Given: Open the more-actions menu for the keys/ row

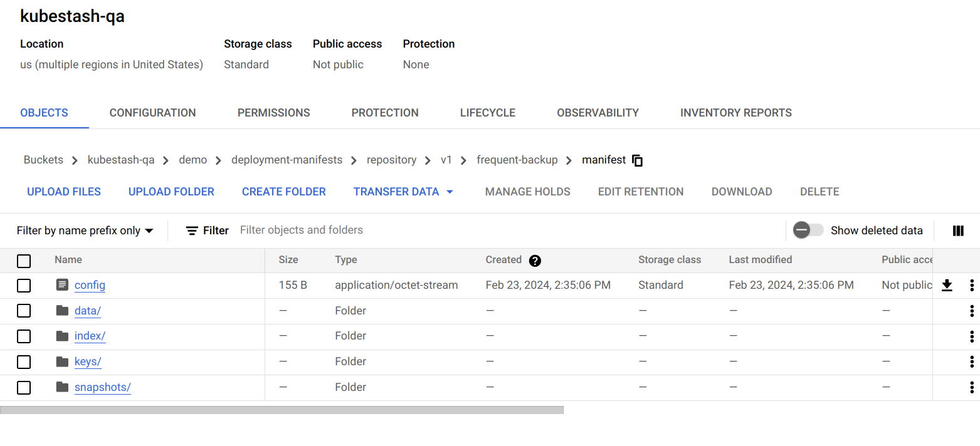Looking at the screenshot, I should pos(972,361).
